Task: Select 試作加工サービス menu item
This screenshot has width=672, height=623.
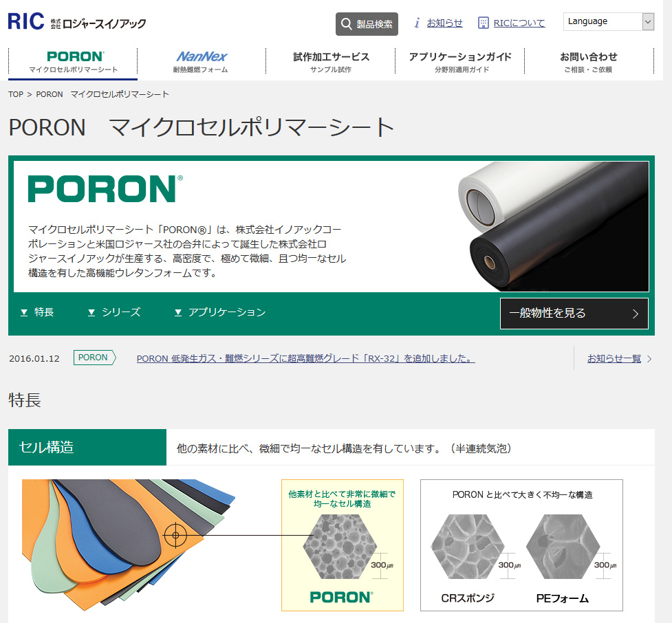Action: (x=331, y=62)
